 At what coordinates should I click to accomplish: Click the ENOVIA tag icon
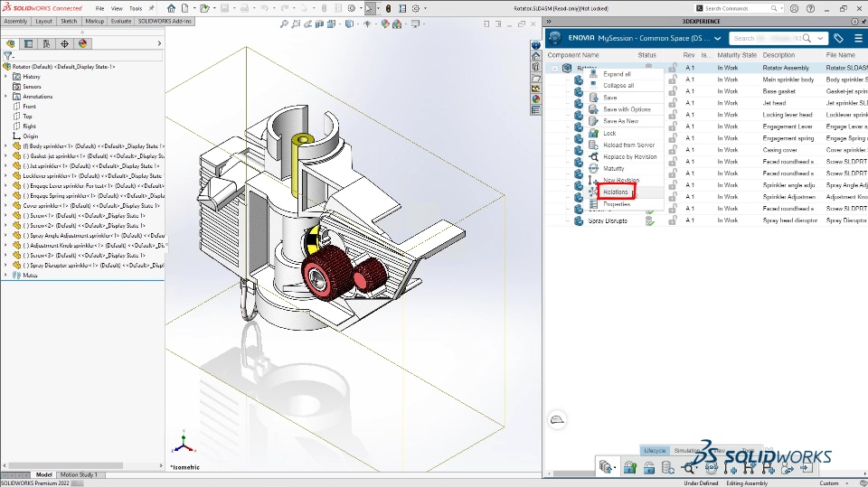coord(839,38)
